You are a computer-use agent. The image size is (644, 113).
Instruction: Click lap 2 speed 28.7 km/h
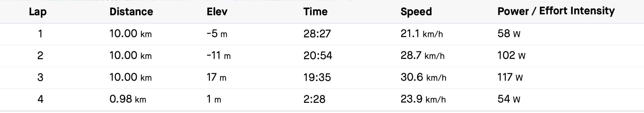coord(422,56)
